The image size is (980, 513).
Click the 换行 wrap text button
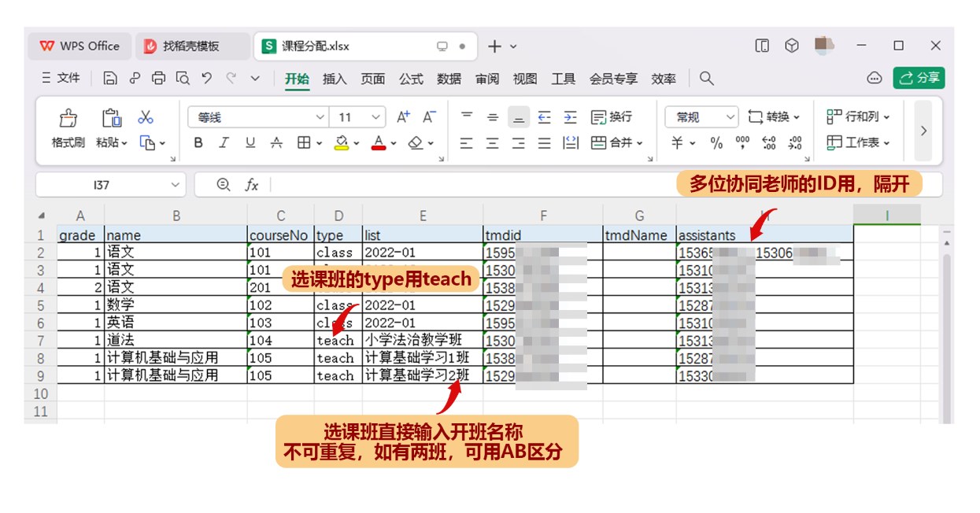[612, 117]
